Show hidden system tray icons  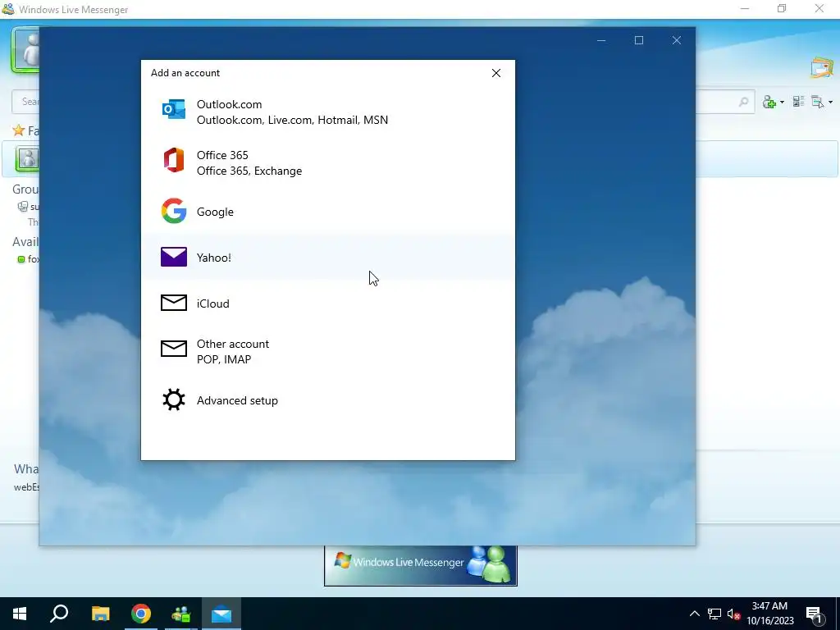pyautogui.click(x=694, y=614)
